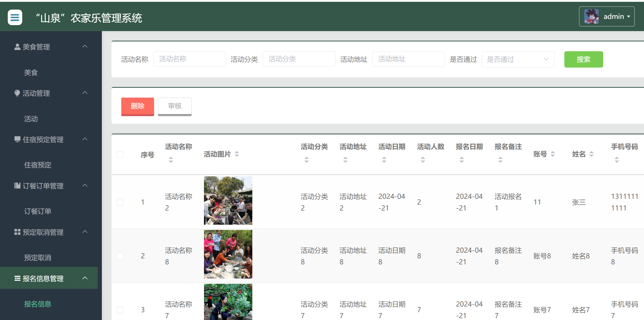Collapse the 活动管理 menu chevron
The height and width of the screenshot is (320, 644).
click(85, 93)
